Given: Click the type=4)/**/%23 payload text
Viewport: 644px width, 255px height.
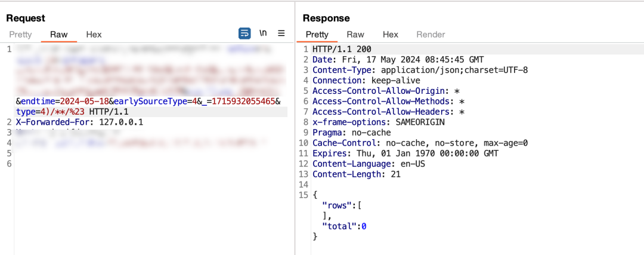Looking at the screenshot, I should pyautogui.click(x=51, y=112).
